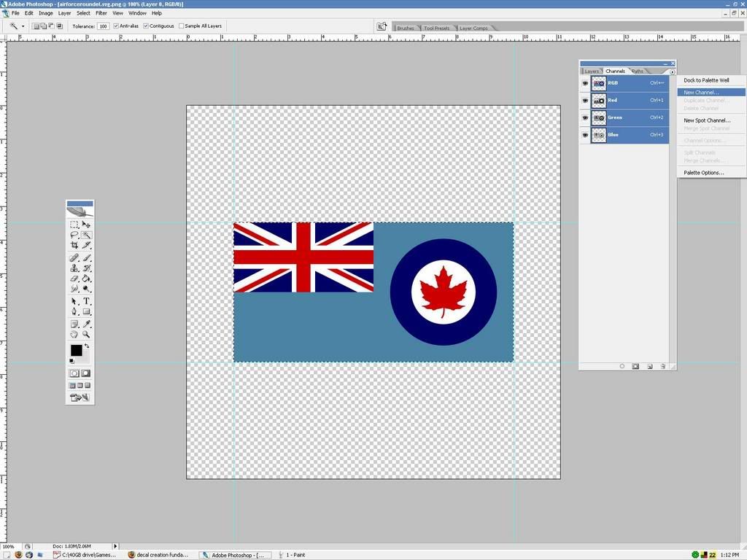Open the file browser toggle icon

coord(381,27)
